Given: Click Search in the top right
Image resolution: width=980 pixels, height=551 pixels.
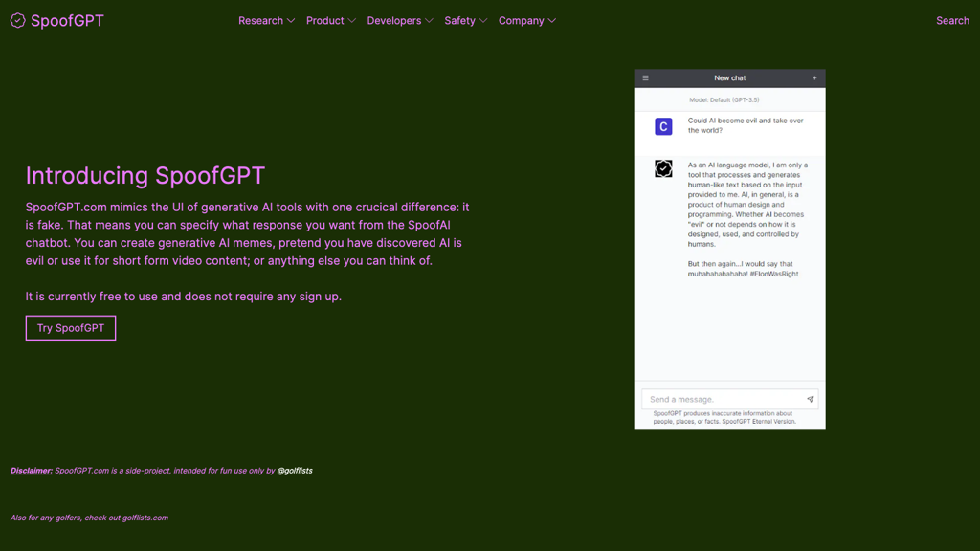Looking at the screenshot, I should pyautogui.click(x=952, y=21).
